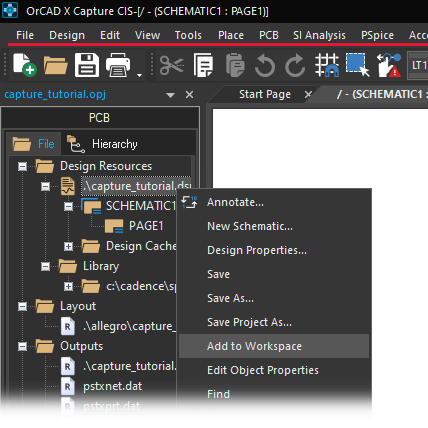The image size is (428, 428).
Task: Open the LT1 part combo box
Action: [418, 65]
